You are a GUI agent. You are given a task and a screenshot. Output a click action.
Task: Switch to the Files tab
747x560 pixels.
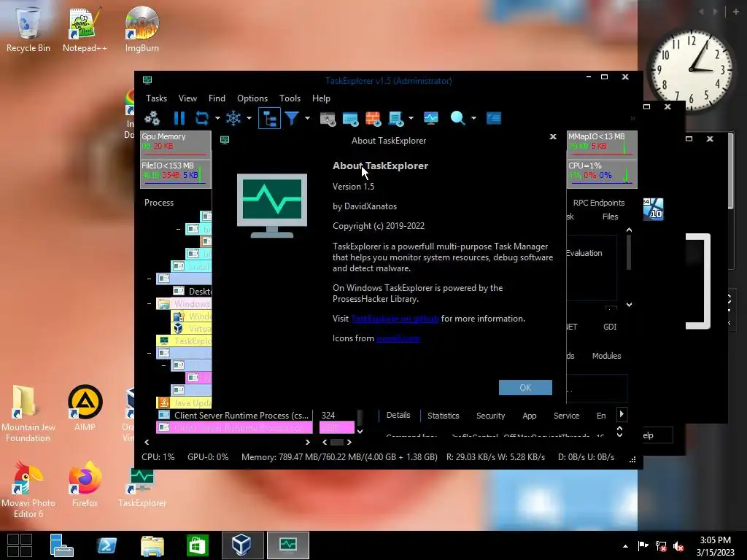[610, 217]
